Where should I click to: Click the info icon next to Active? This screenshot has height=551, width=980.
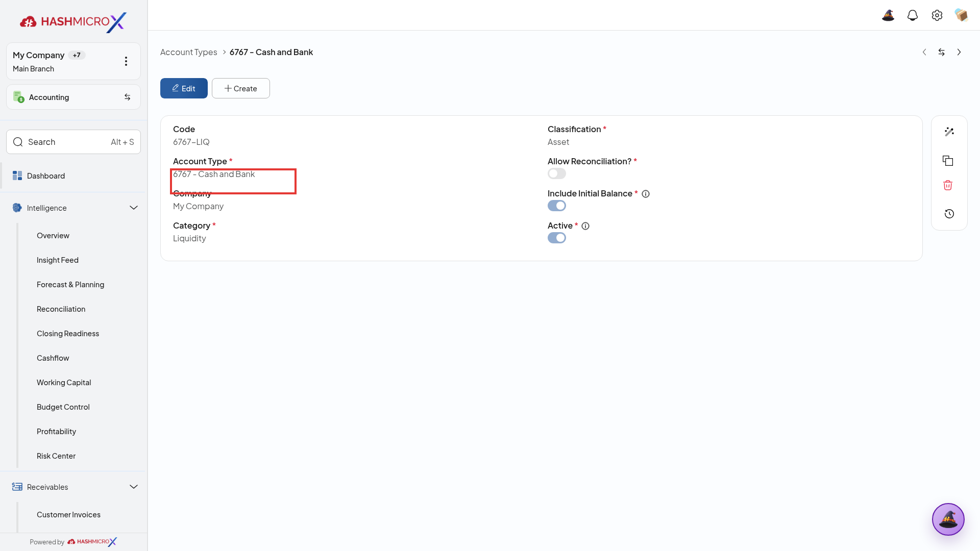pyautogui.click(x=585, y=226)
